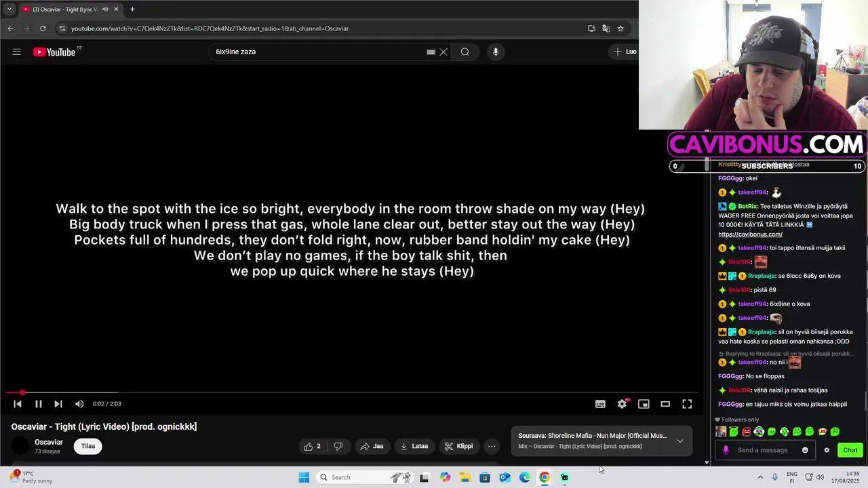Click the youtube.com URL in address bar

pos(210,28)
